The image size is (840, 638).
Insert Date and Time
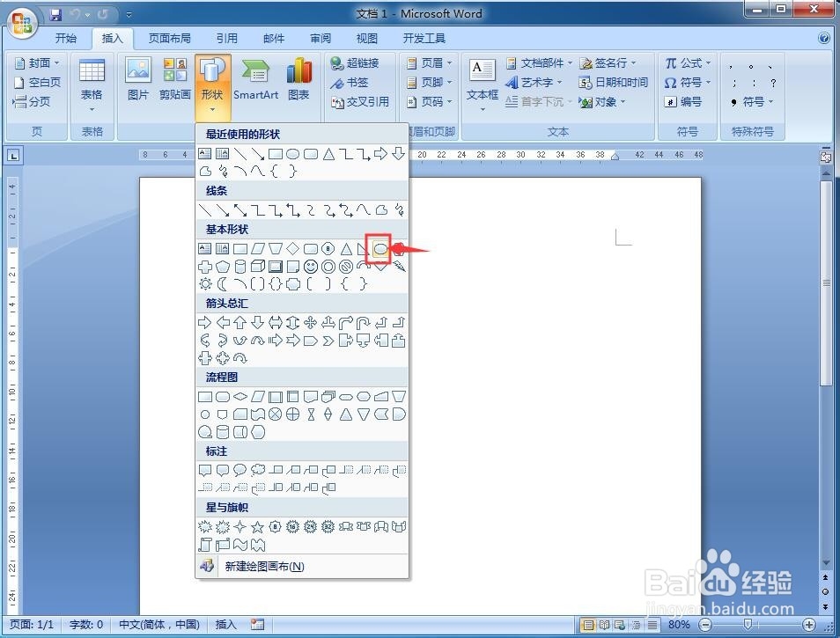click(x=613, y=83)
